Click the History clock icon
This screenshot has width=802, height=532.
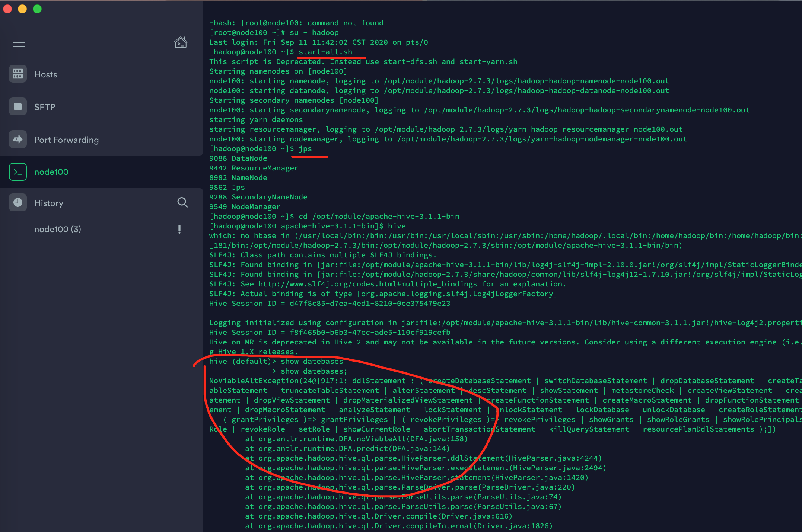pos(17,203)
